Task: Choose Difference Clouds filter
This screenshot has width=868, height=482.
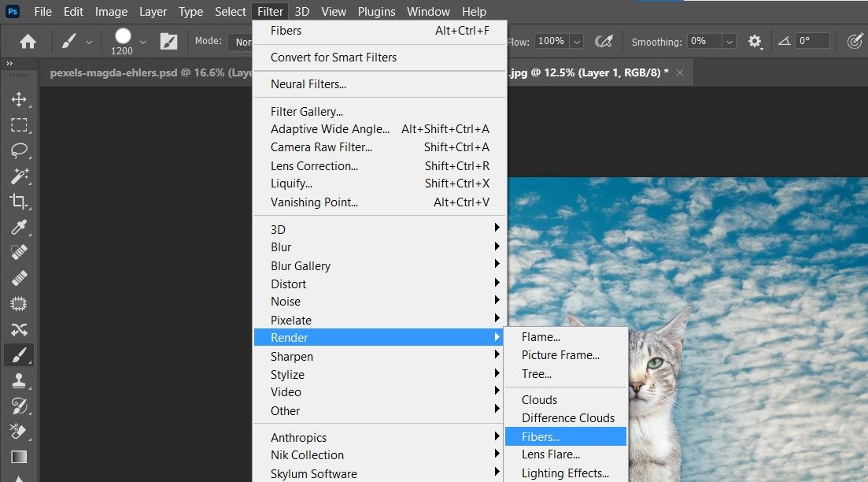Action: pyautogui.click(x=566, y=417)
